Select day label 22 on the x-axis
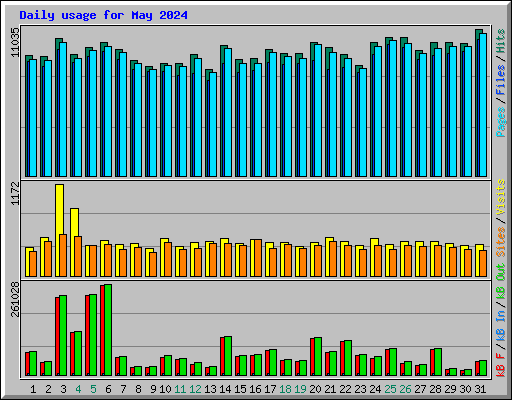The height and width of the screenshot is (400, 512). (345, 389)
